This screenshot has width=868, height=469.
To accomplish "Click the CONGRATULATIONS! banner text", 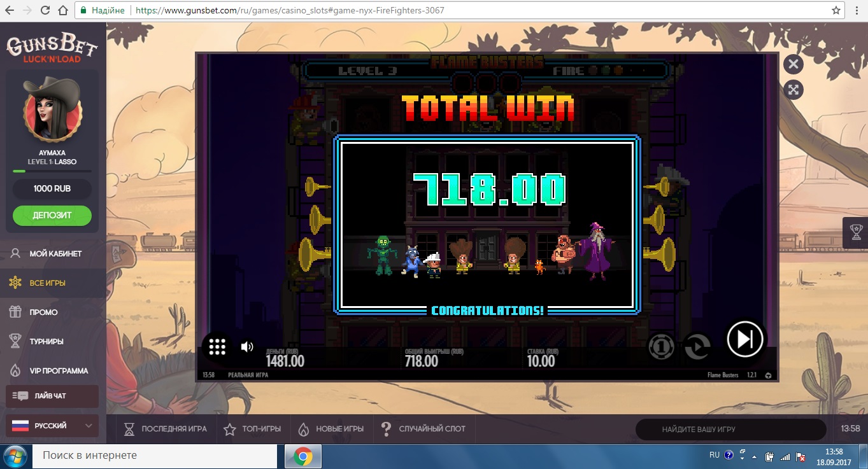I will tap(488, 311).
